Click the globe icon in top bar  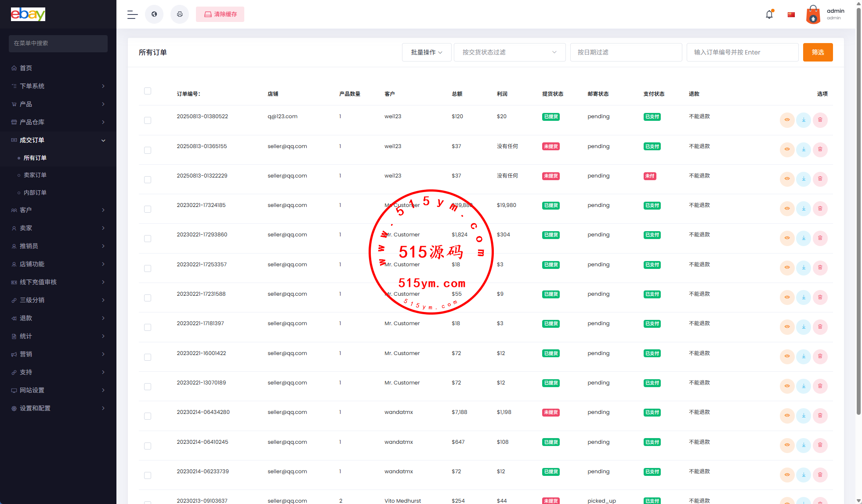tap(154, 15)
